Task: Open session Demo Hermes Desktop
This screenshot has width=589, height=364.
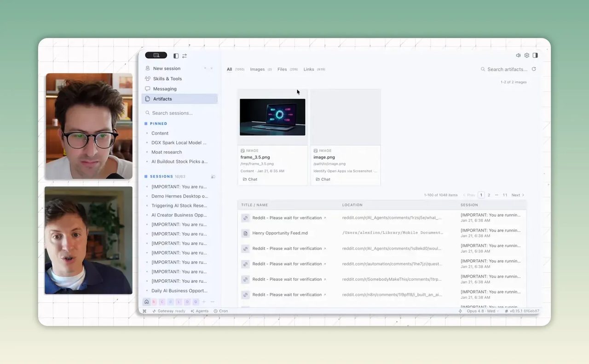Action: (179, 196)
